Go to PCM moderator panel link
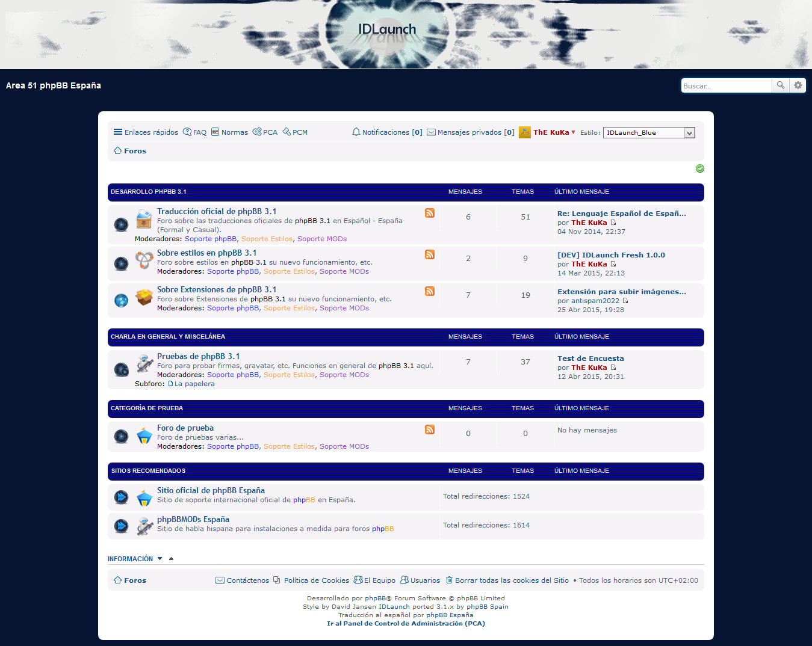 pos(295,132)
